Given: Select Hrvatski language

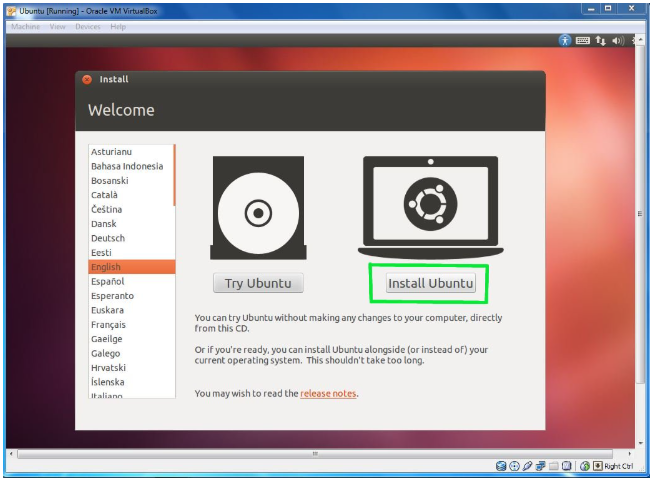Looking at the screenshot, I should coord(131,368).
